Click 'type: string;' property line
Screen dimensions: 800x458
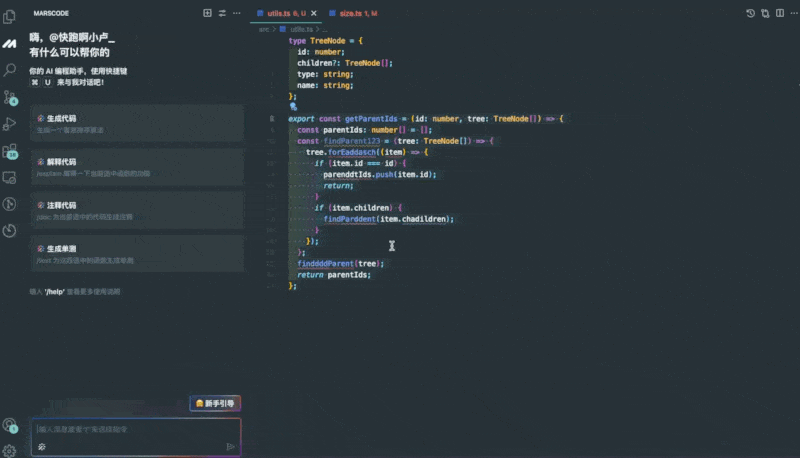(325, 74)
